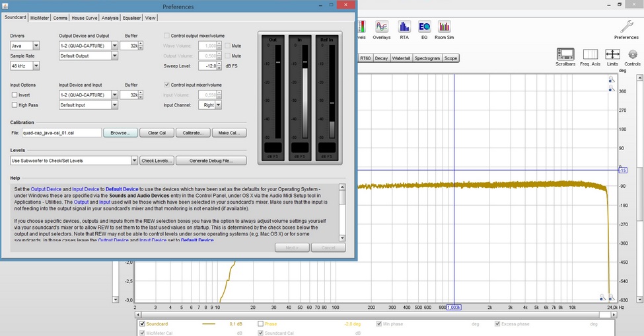Select the Soundcard tab
Screen dimensions: 644x336
tap(15, 17)
